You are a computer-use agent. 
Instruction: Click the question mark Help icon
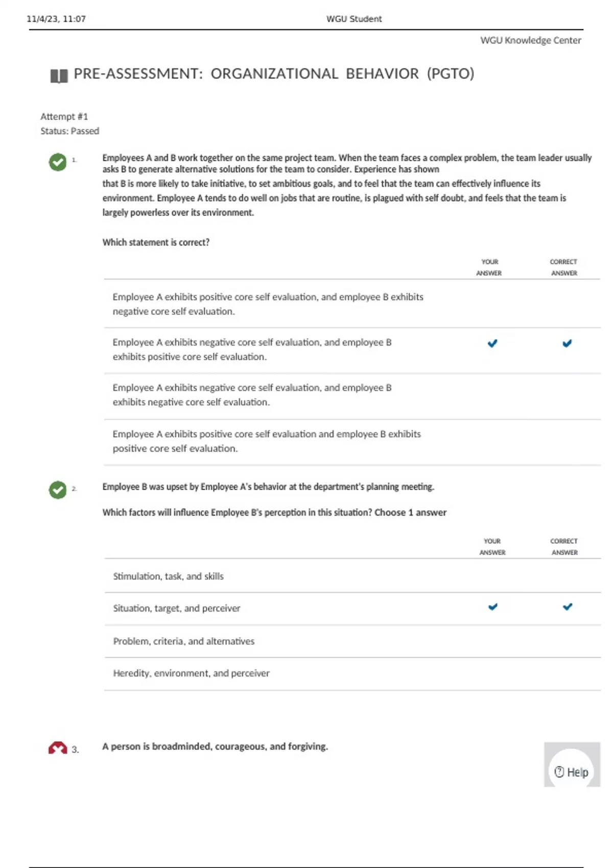[x=559, y=772]
